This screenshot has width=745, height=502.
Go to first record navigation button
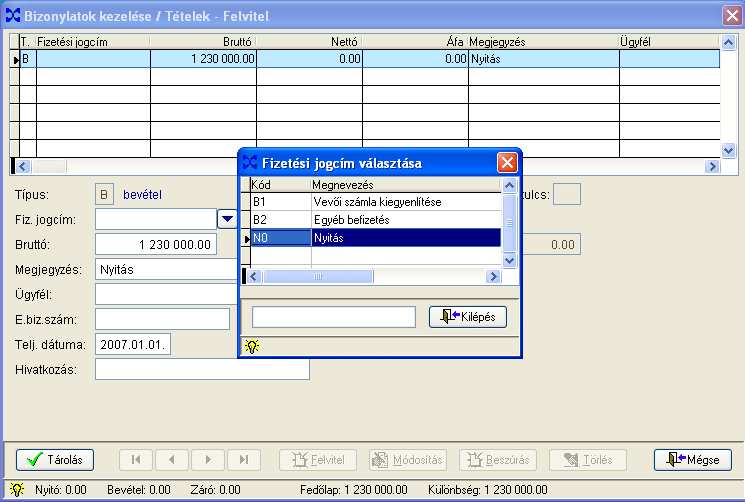point(135,460)
